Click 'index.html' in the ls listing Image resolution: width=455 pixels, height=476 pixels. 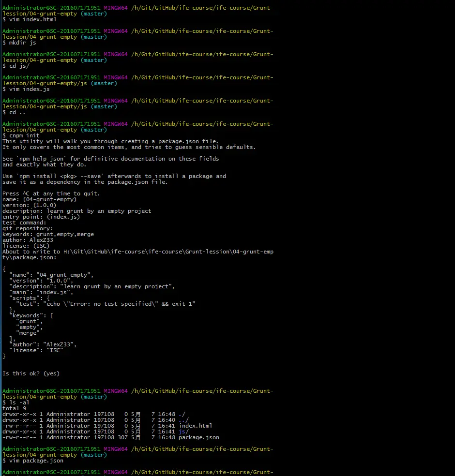click(195, 426)
